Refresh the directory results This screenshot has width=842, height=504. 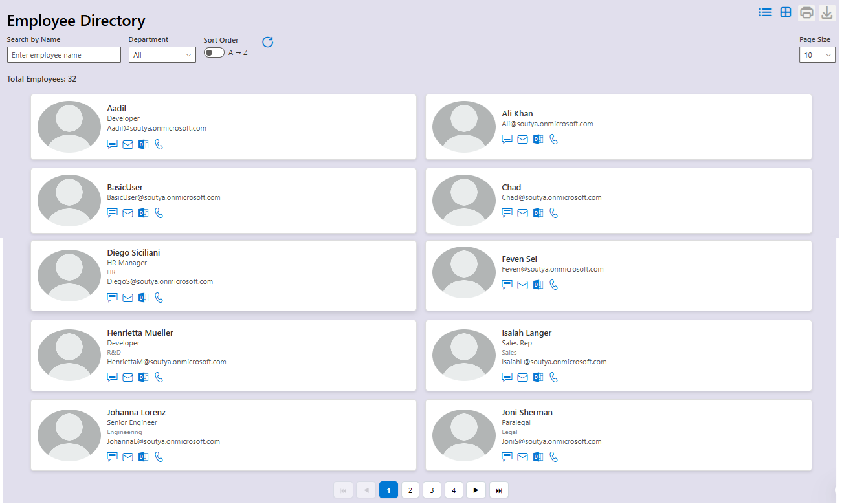click(x=267, y=41)
